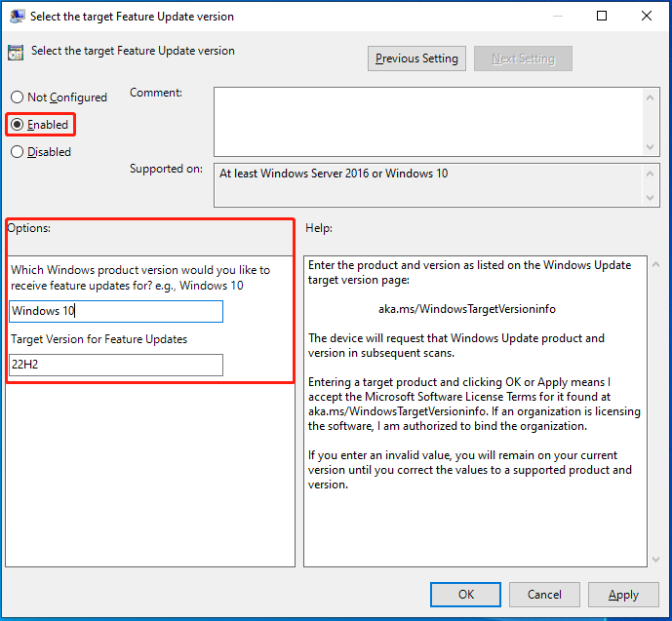Click Supported on box scroll up arrow
Image resolution: width=672 pixels, height=621 pixels.
coord(650,174)
